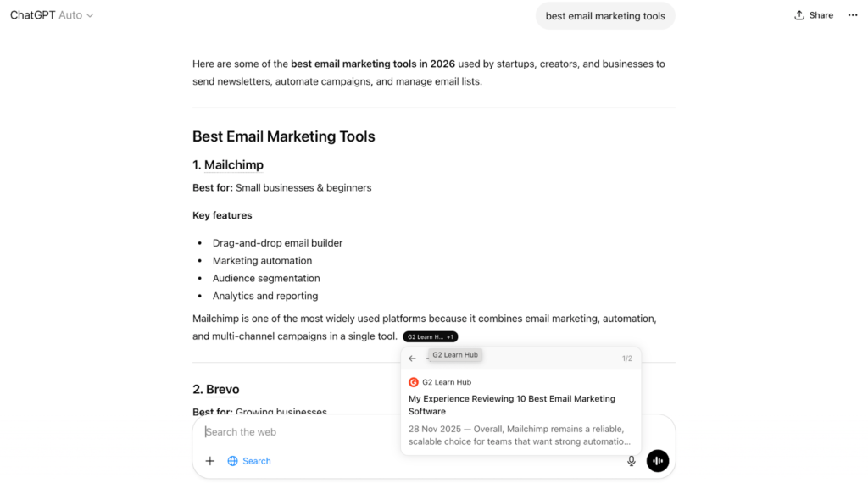868x483 pixels.
Task: Click the G2 Learn Hub citation chip
Action: (x=430, y=336)
